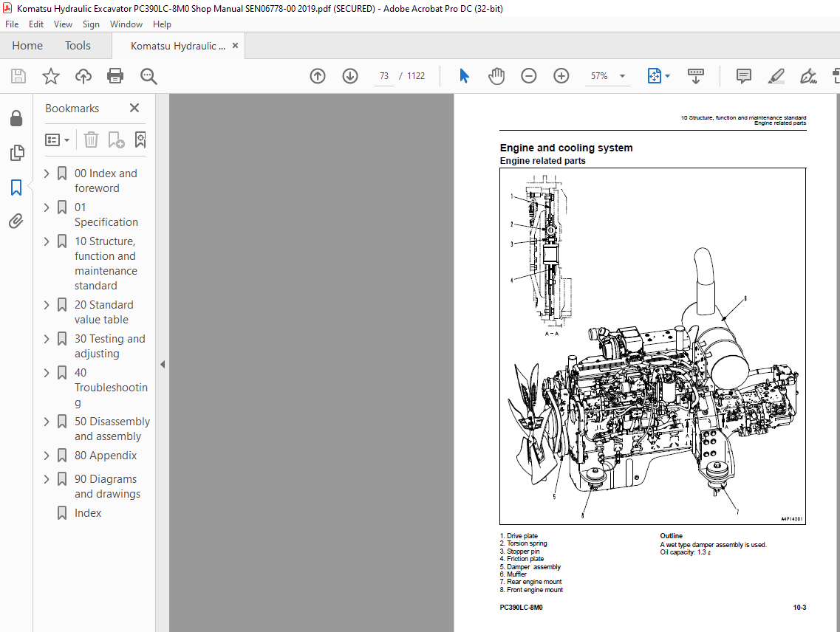This screenshot has width=840, height=632.
Task: Jump to '80 Appendix' bookmark
Action: coord(106,456)
